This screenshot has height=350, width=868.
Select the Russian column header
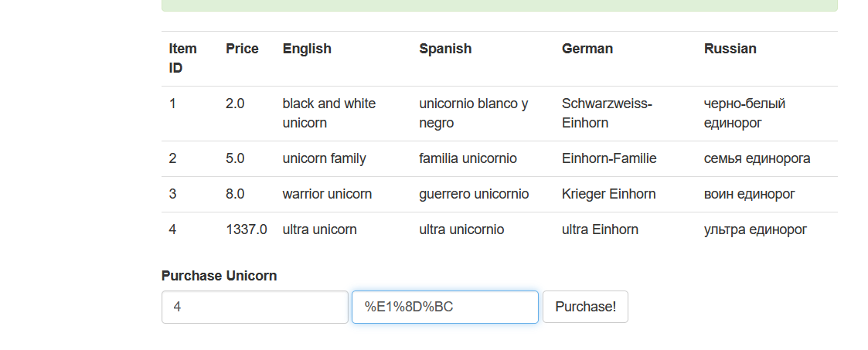(x=730, y=49)
